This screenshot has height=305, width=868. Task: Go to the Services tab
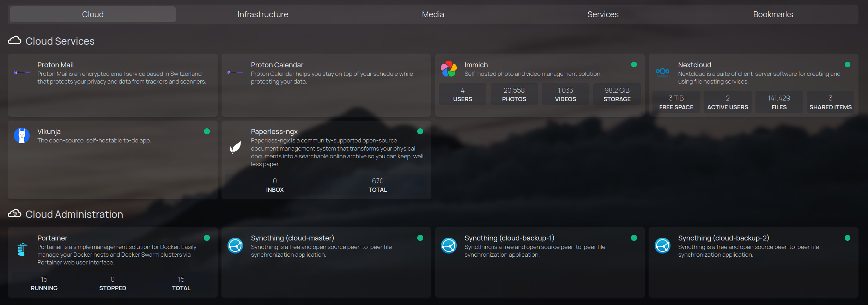click(x=603, y=14)
